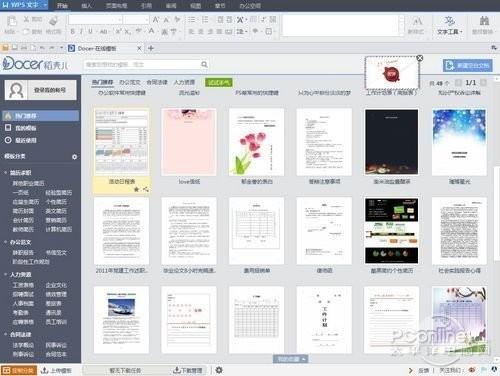Click the decrease font size icon
Viewport: 500px width, 376px height.
click(166, 20)
